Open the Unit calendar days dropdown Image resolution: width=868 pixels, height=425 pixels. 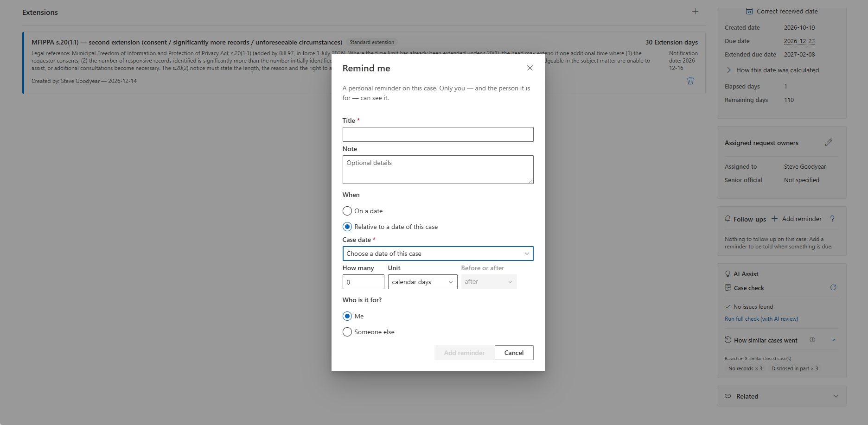(422, 282)
